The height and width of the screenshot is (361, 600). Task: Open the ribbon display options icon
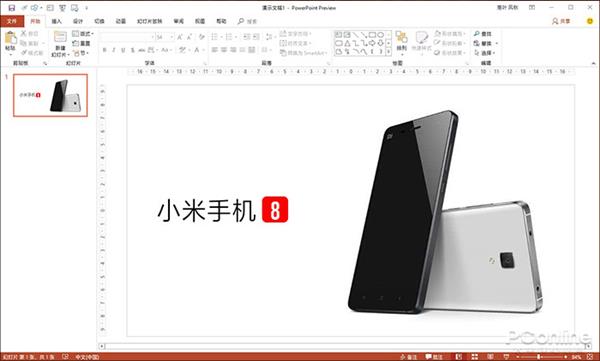pos(532,7)
